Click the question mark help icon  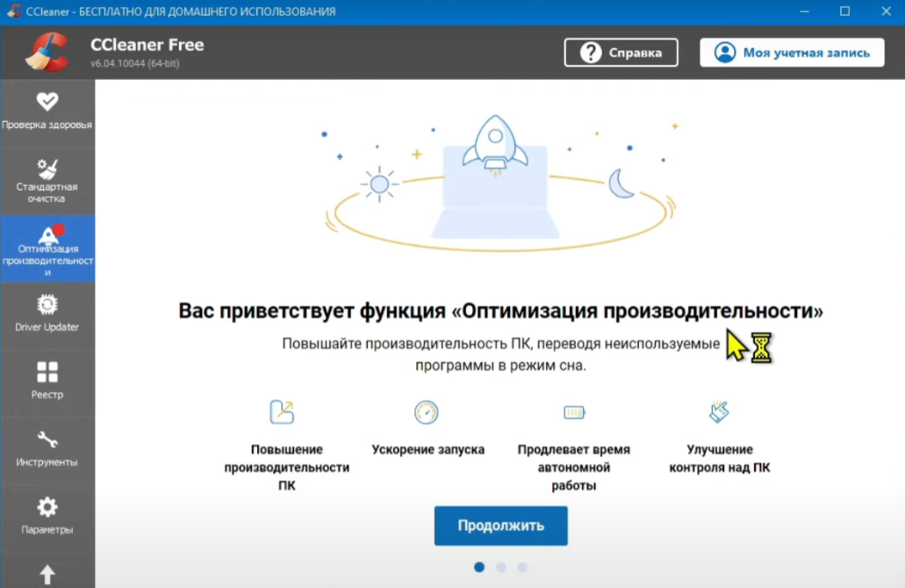coord(591,53)
